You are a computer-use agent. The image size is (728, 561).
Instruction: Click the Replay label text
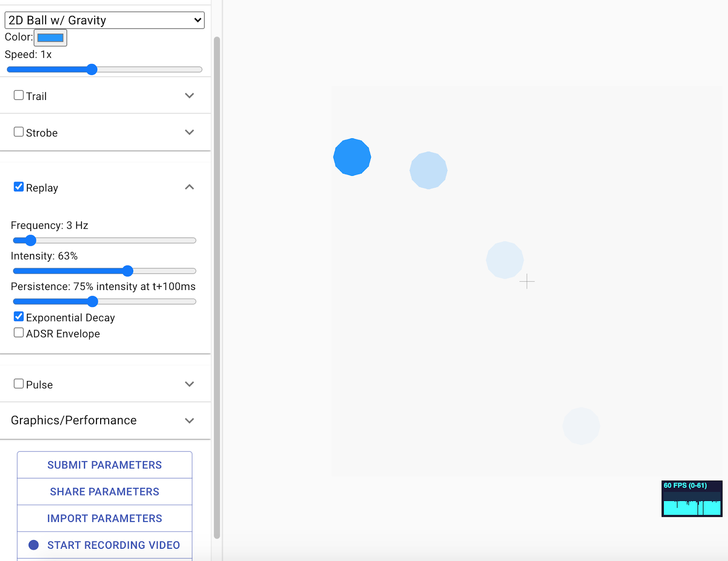(42, 188)
